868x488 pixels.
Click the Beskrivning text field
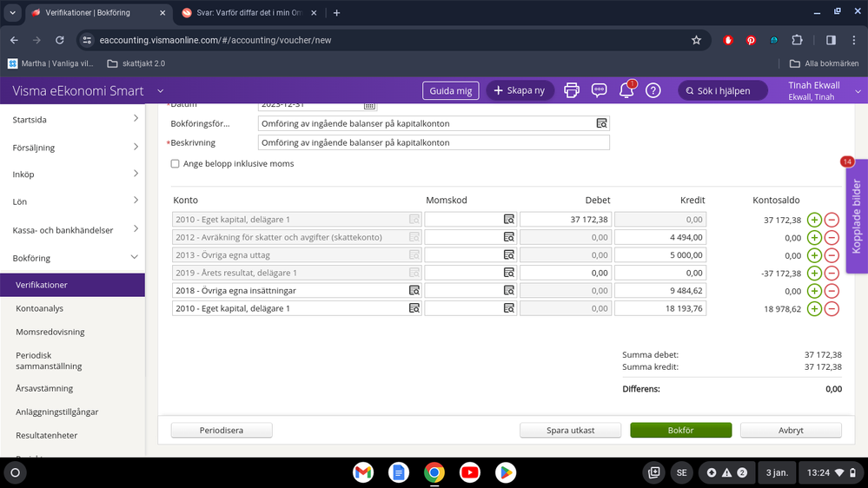click(x=434, y=142)
